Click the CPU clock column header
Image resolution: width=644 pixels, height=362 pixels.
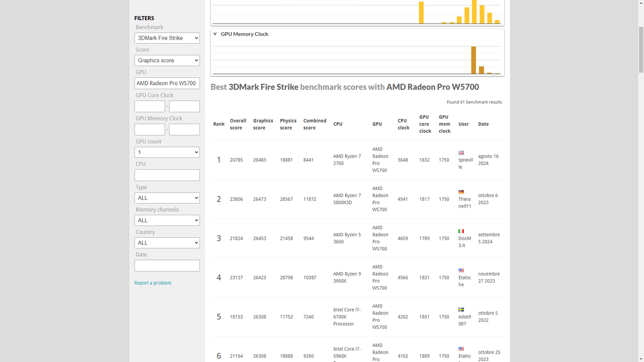[x=404, y=124]
